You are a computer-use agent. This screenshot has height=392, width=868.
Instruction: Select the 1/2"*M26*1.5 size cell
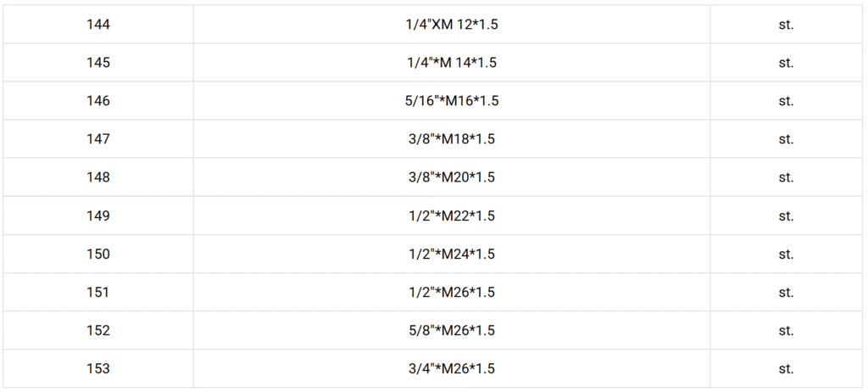click(451, 292)
